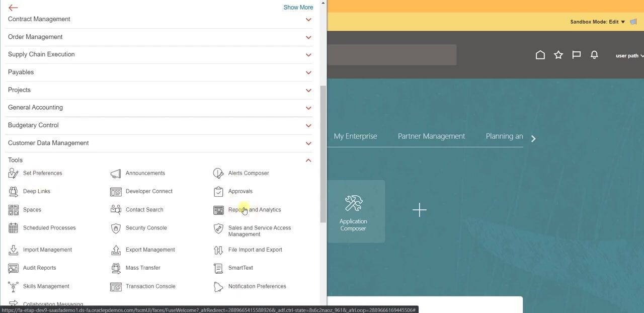The width and height of the screenshot is (644, 313).
Task: Open the Transaction Console icon
Action: click(116, 286)
